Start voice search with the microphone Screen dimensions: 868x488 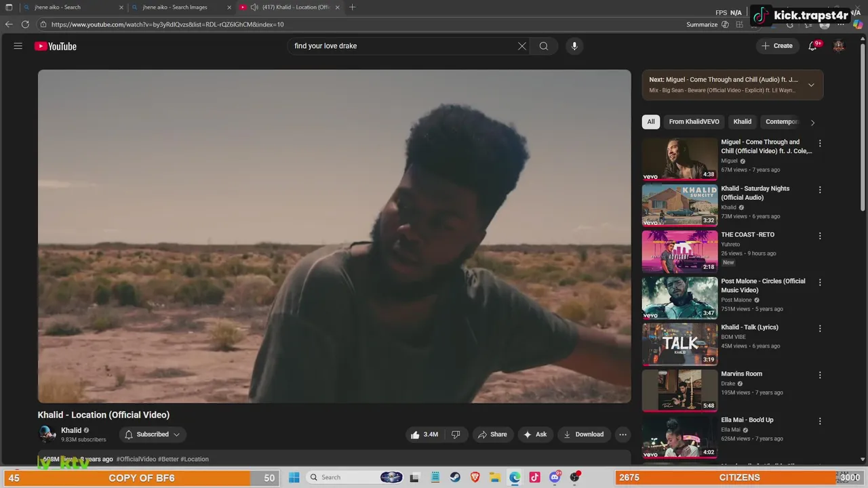click(x=574, y=46)
